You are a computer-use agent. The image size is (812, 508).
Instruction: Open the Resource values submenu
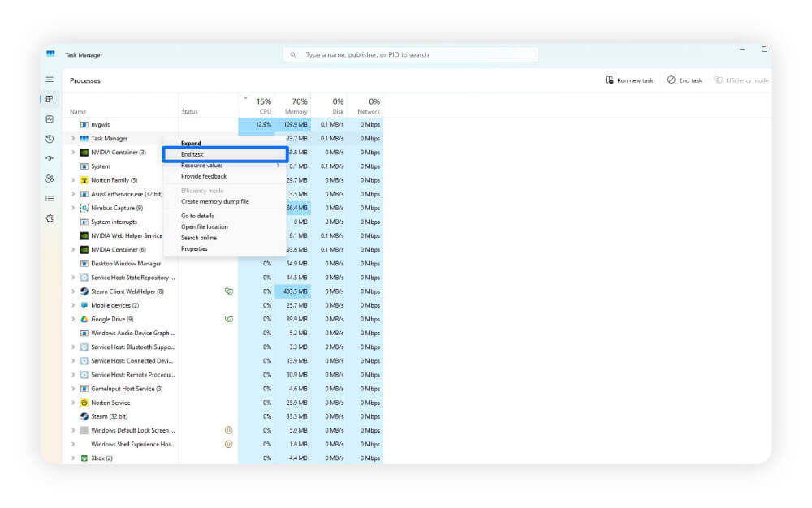point(225,166)
